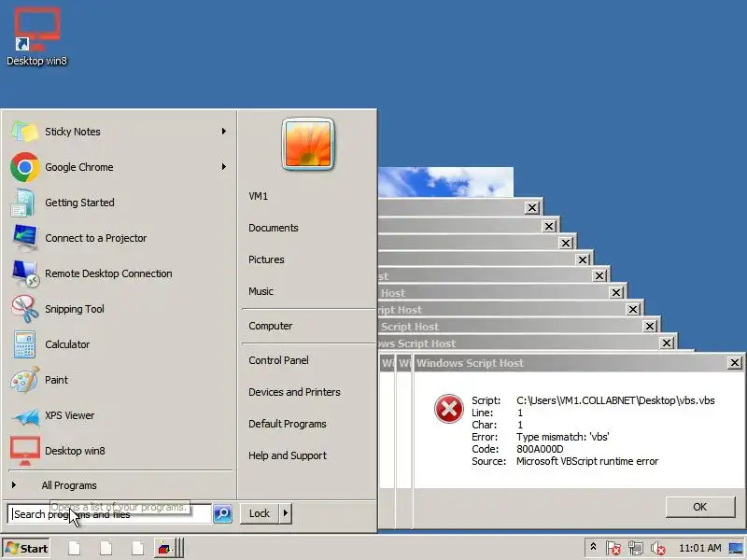Click the Start button on the taskbar
This screenshot has height=560, width=747.
27,549
